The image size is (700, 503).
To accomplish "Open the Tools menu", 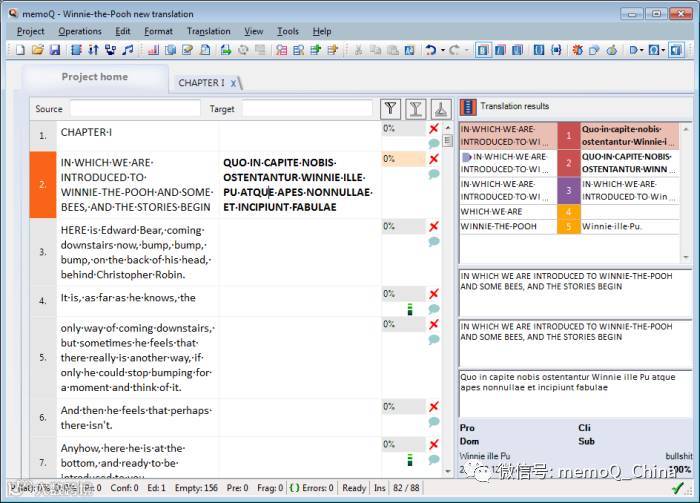I will click(288, 31).
